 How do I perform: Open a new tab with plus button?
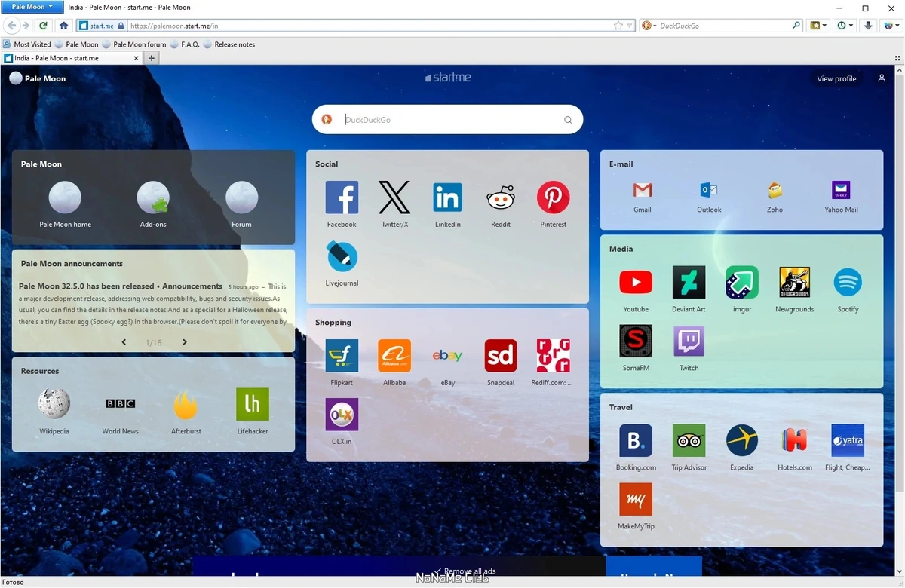coord(152,58)
